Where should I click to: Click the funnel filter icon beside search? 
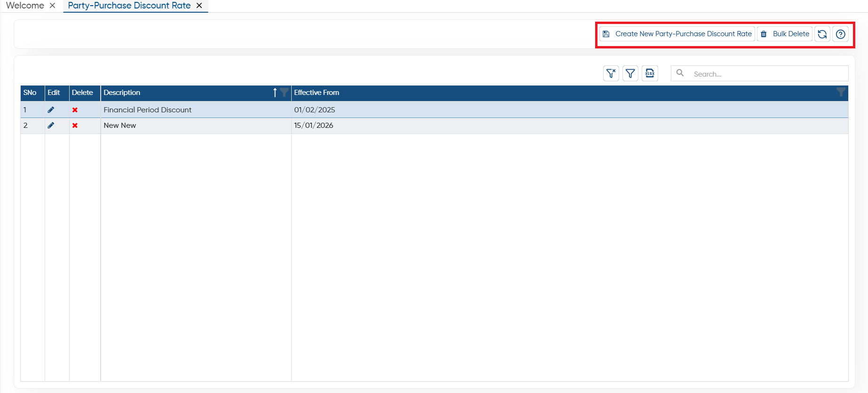pos(630,73)
